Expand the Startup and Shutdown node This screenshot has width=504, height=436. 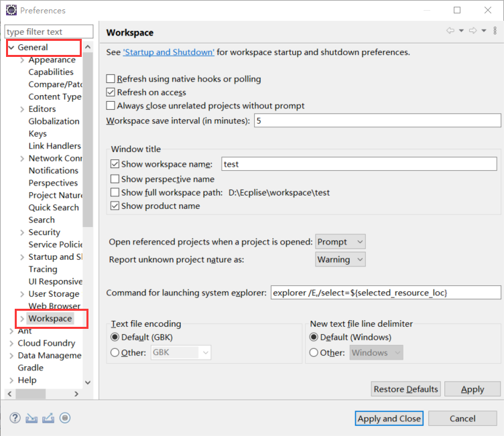click(x=22, y=257)
